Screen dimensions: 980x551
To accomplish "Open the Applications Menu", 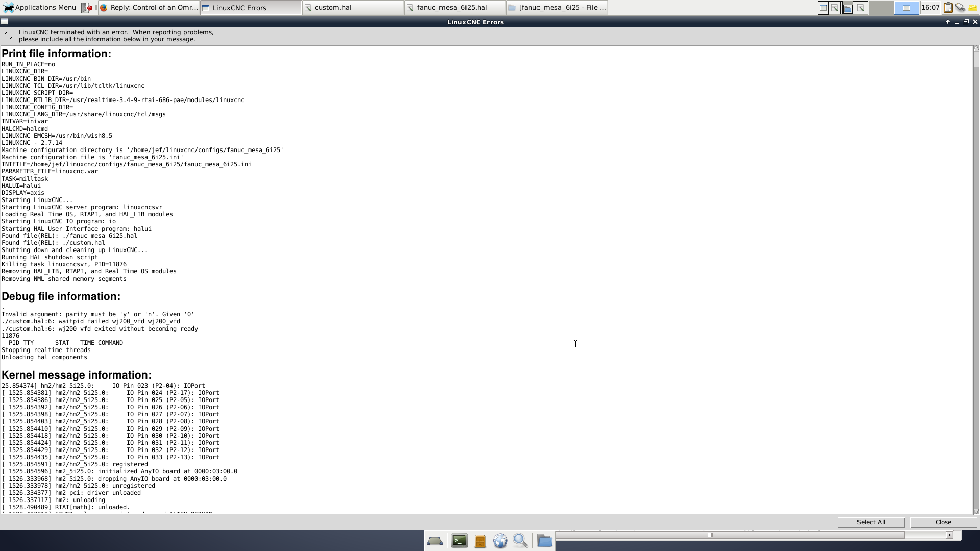I will [40, 7].
